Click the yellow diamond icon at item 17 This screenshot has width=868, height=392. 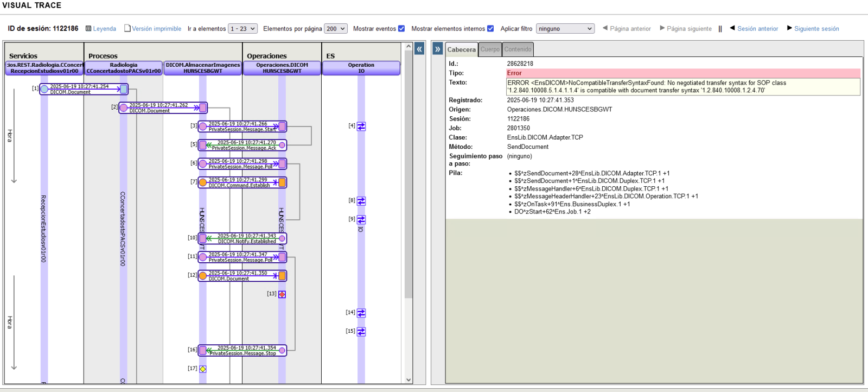click(x=203, y=369)
